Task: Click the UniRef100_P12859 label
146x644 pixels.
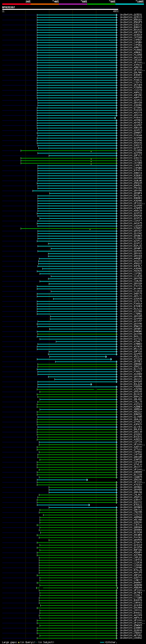Action: [131, 151]
